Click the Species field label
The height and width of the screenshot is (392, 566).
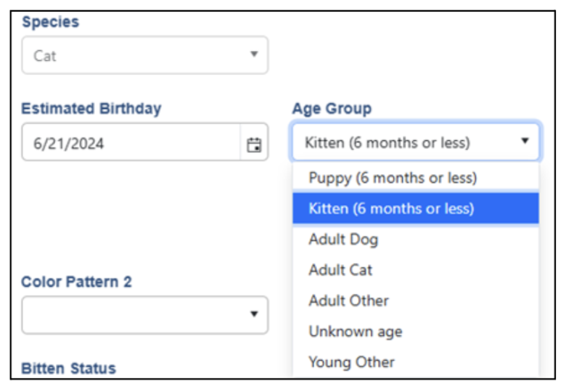(x=50, y=22)
